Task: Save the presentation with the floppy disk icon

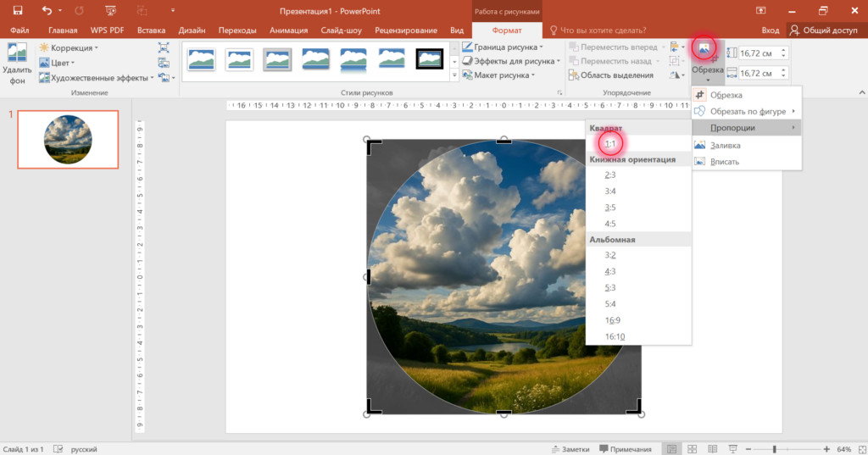Action: click(x=18, y=10)
